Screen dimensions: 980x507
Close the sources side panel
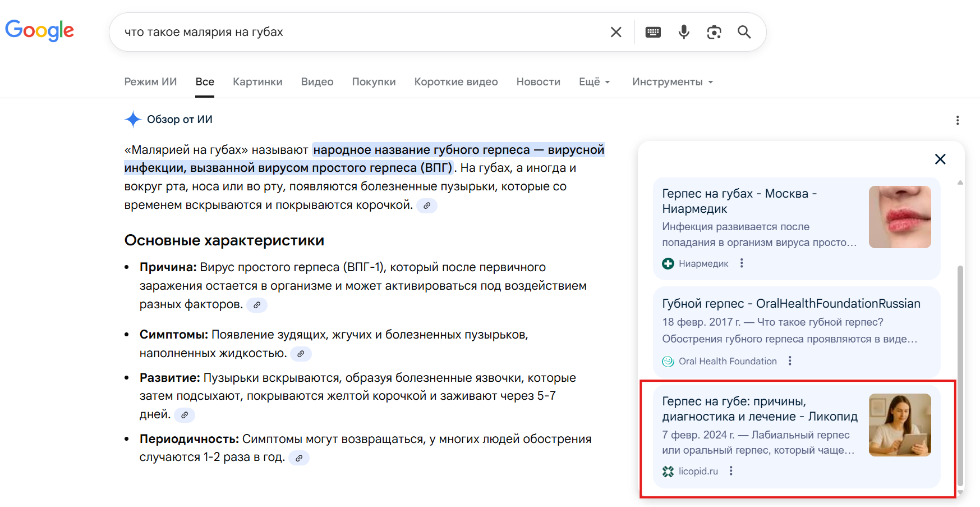(x=940, y=159)
